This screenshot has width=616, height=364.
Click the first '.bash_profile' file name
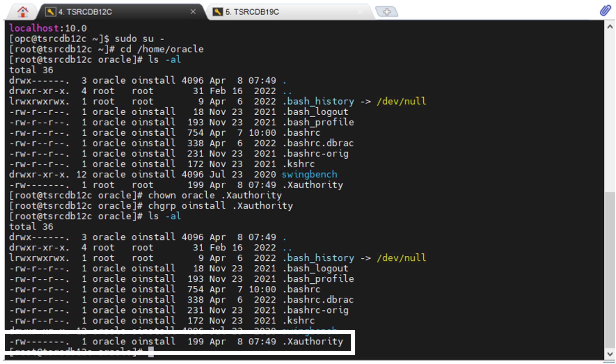318,122
